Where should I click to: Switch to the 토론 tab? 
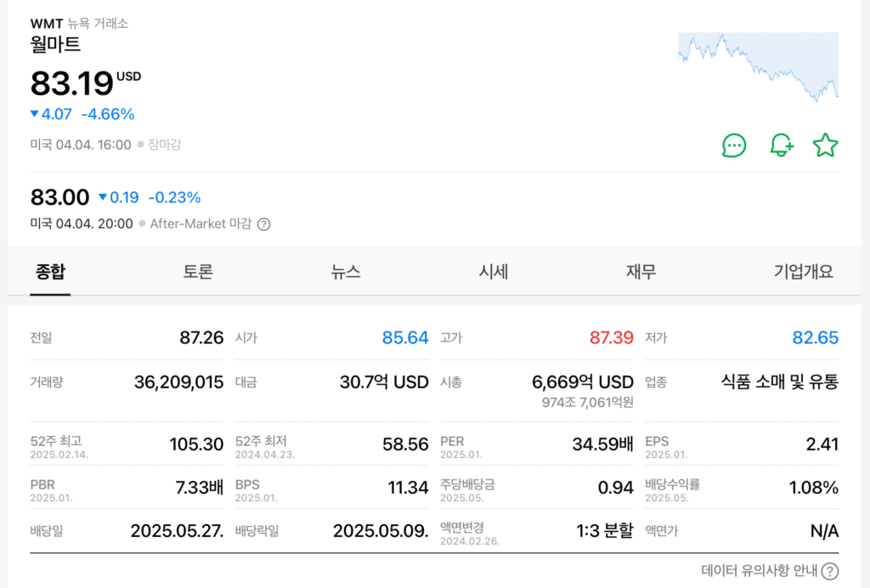coord(197,272)
